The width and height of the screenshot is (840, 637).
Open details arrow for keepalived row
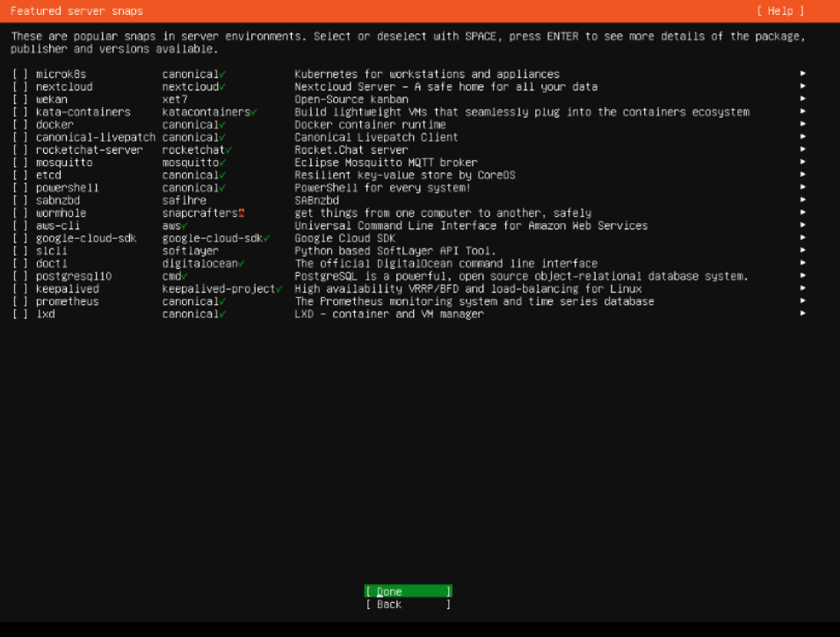click(802, 288)
